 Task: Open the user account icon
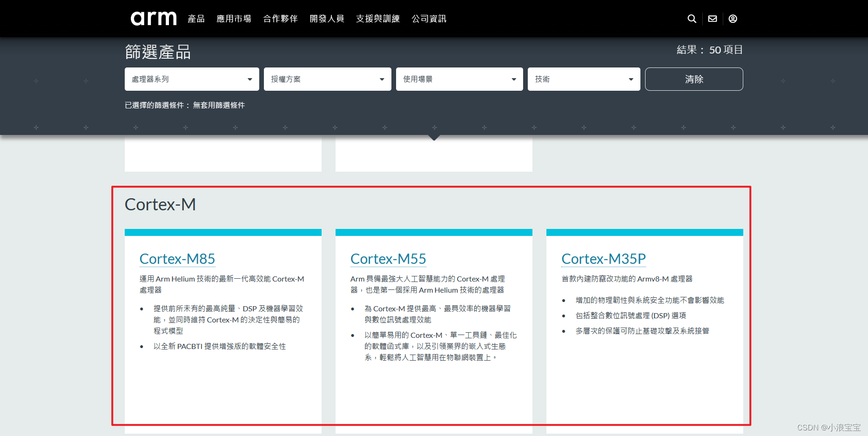click(x=733, y=19)
